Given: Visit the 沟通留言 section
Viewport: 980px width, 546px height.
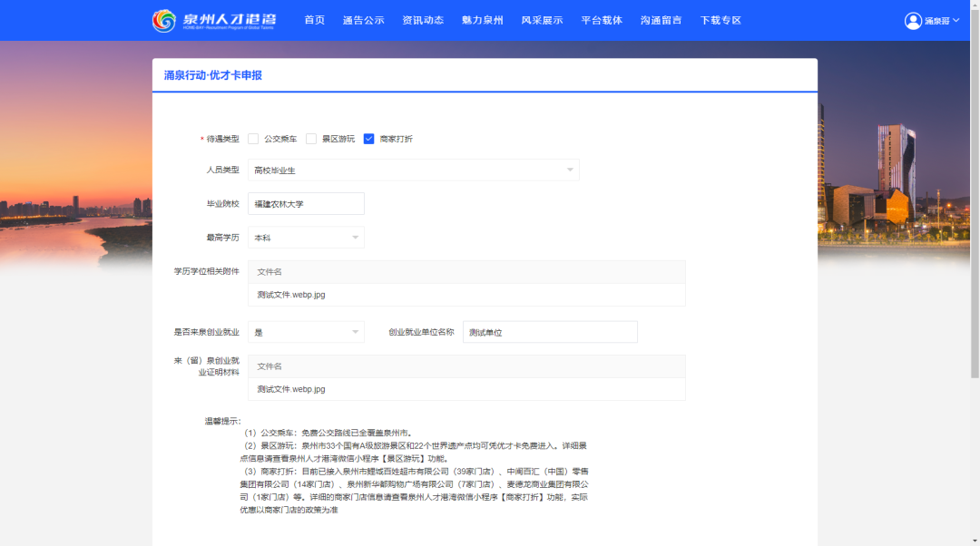Looking at the screenshot, I should [x=661, y=20].
